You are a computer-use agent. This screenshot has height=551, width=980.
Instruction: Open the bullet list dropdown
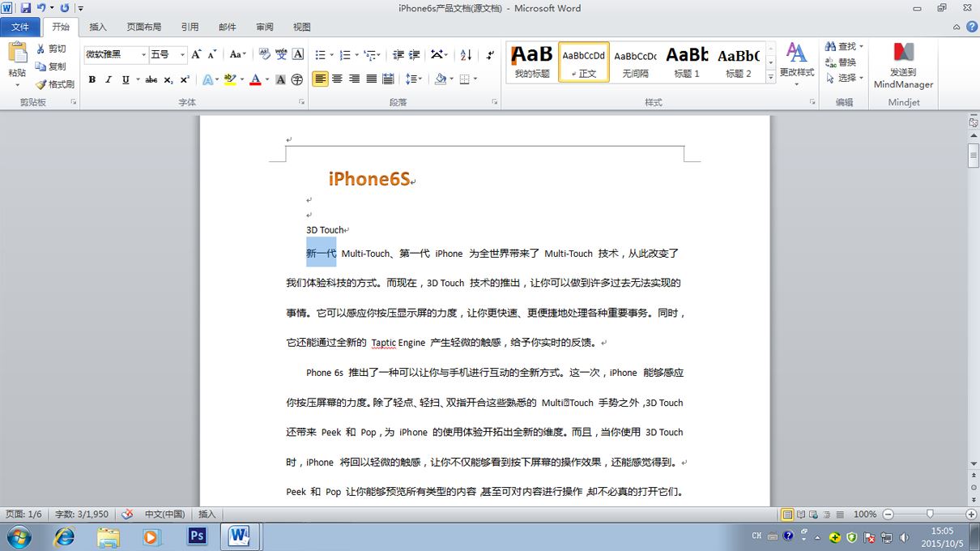331,55
